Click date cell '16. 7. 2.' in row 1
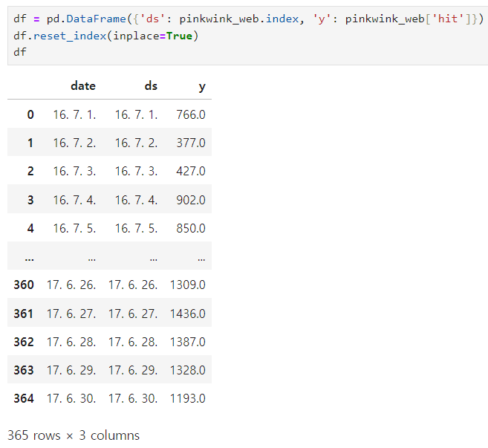Screen dimensions: 488x448 pyautogui.click(x=74, y=143)
